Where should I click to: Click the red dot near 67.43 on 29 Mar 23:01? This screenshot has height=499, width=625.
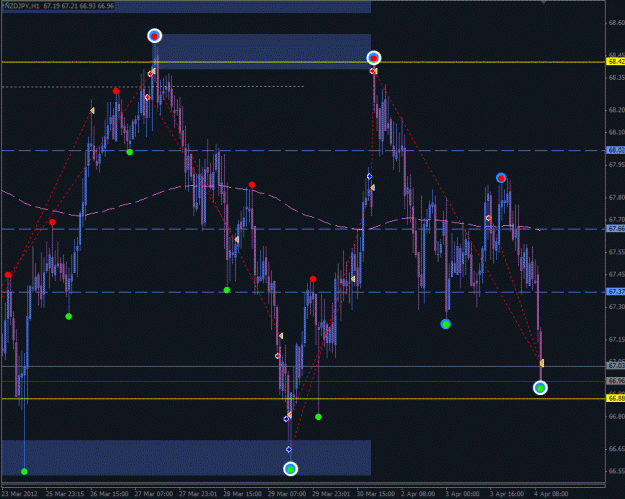coord(313,279)
